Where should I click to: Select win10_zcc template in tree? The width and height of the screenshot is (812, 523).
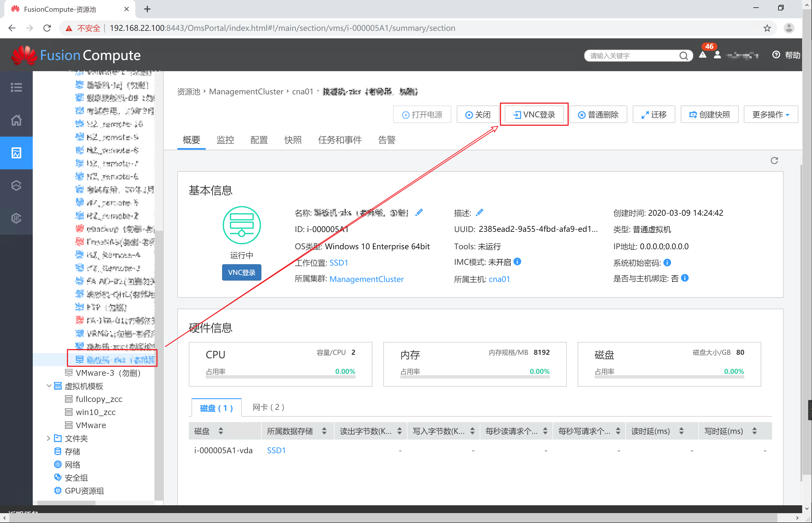coord(95,412)
